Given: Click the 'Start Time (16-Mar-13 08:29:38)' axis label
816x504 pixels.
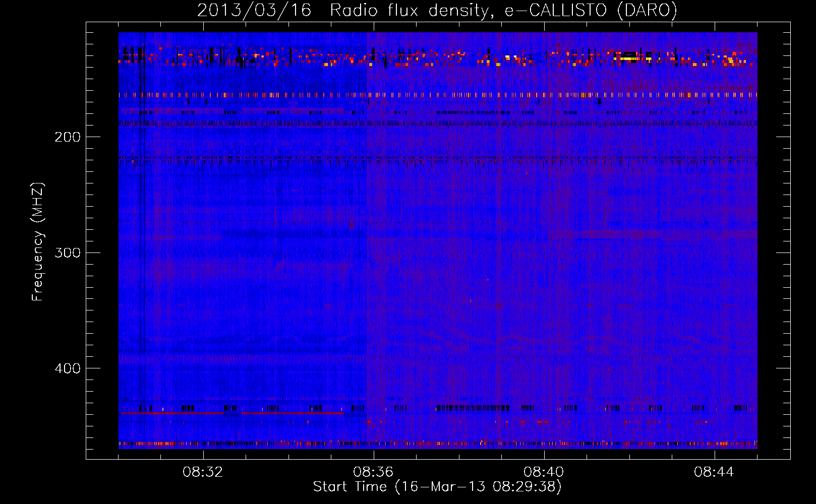Looking at the screenshot, I should (x=437, y=487).
